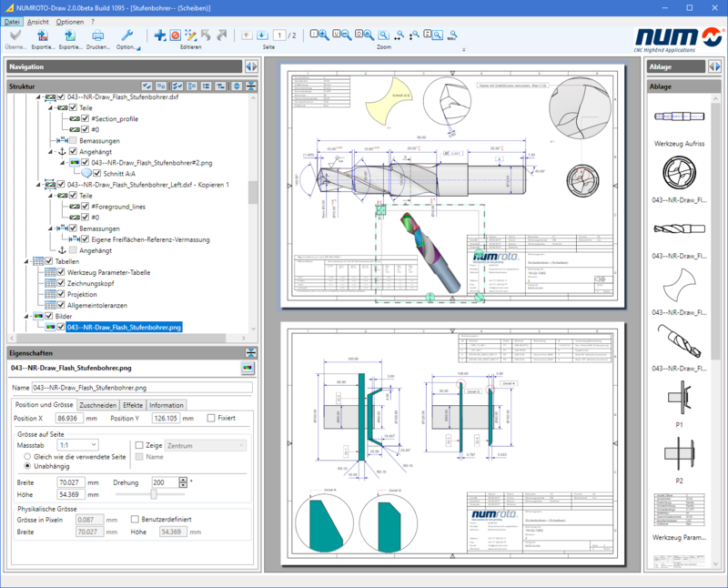Uncheck the Schnitt A:A checkbox
This screenshot has height=588, width=728.
point(97,172)
